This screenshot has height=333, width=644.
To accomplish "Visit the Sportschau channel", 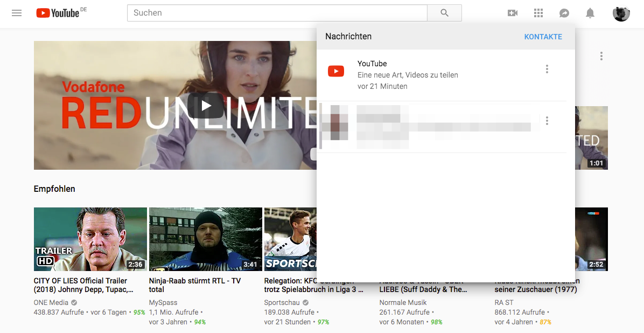I will click(282, 303).
